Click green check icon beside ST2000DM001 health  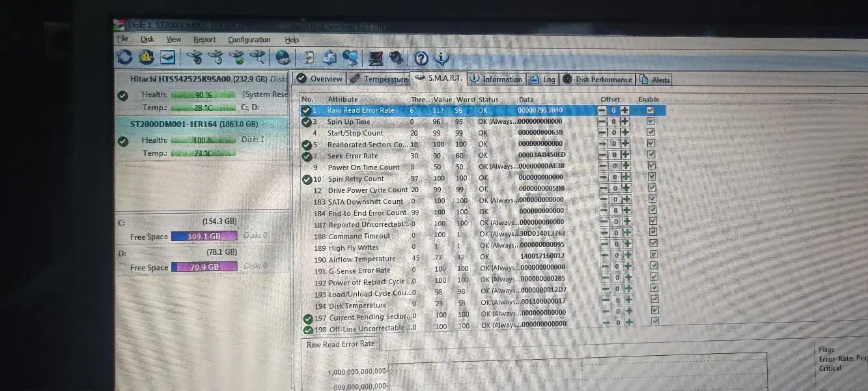coord(122,141)
